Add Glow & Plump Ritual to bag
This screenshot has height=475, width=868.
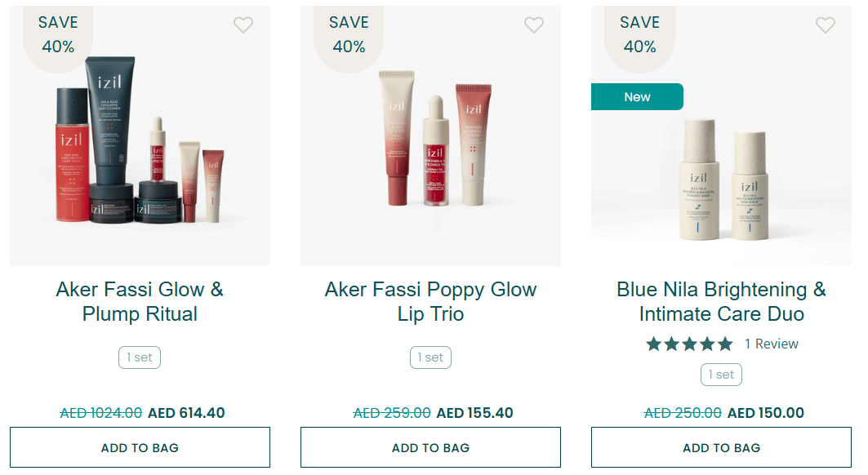(x=140, y=447)
